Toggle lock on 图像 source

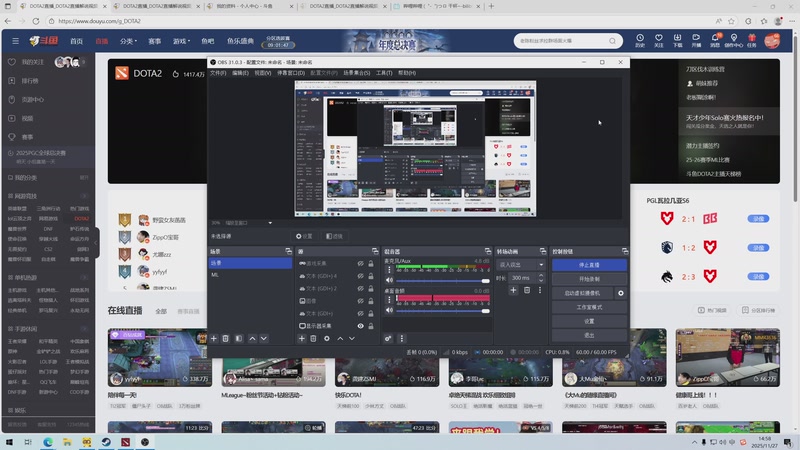click(x=371, y=301)
